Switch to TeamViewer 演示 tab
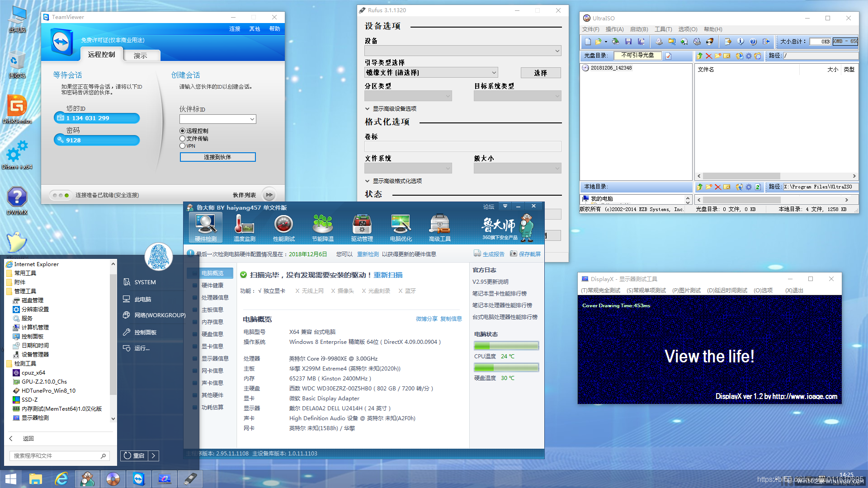The height and width of the screenshot is (488, 868). [x=140, y=56]
